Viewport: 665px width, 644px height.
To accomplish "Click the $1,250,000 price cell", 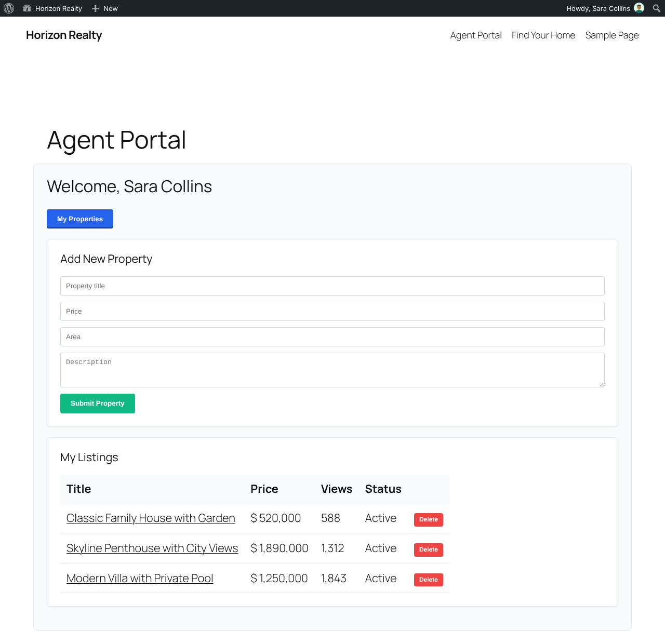I will (x=279, y=579).
